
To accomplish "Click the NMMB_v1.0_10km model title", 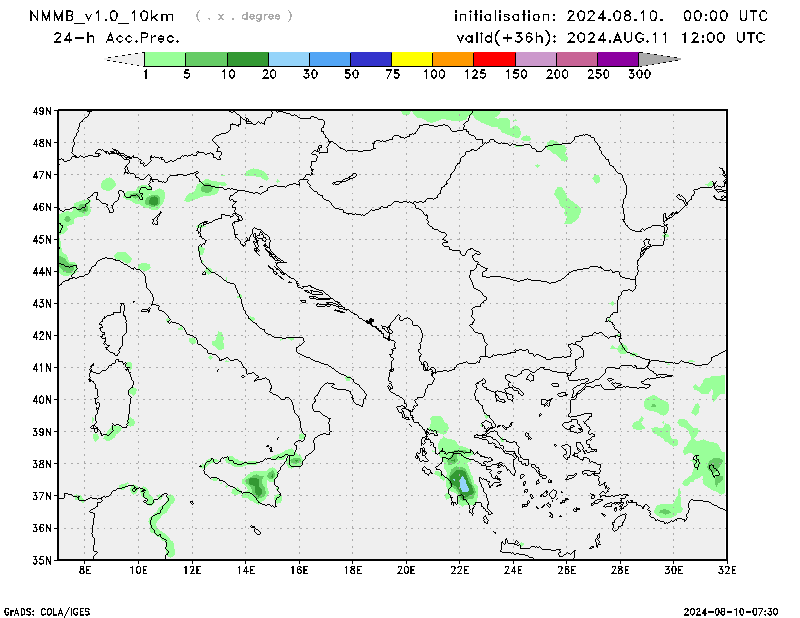I will (102, 16).
